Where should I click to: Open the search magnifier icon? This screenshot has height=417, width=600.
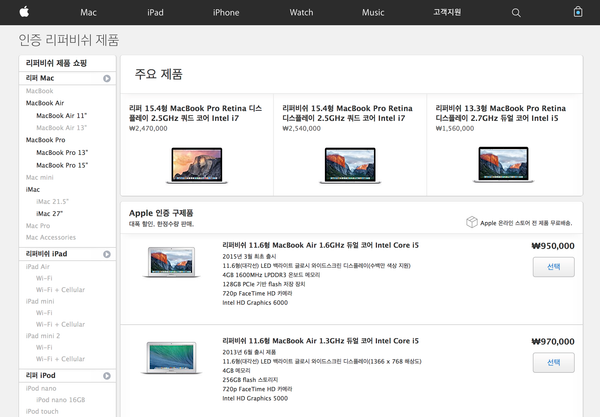[x=516, y=13]
